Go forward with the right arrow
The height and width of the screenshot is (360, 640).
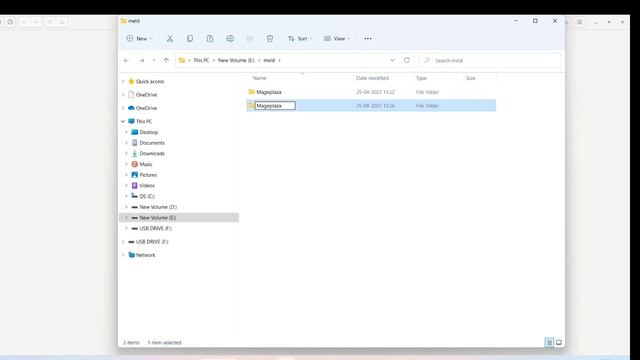(x=141, y=60)
